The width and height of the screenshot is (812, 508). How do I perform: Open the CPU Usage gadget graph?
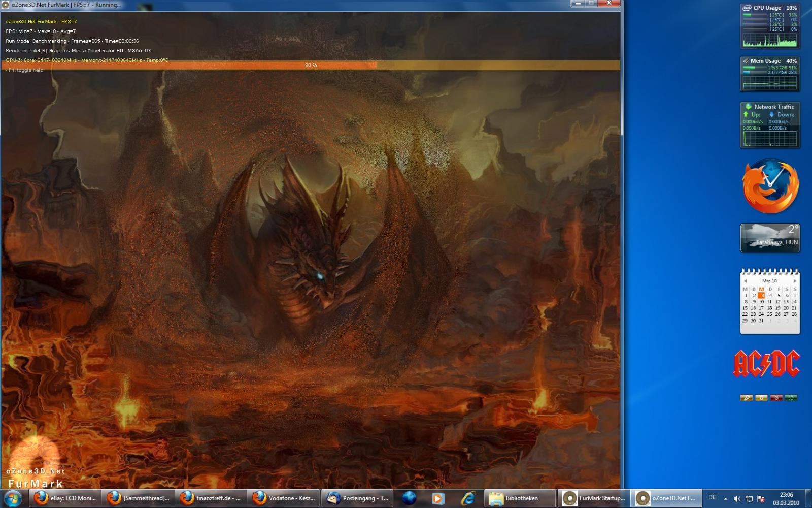770,40
